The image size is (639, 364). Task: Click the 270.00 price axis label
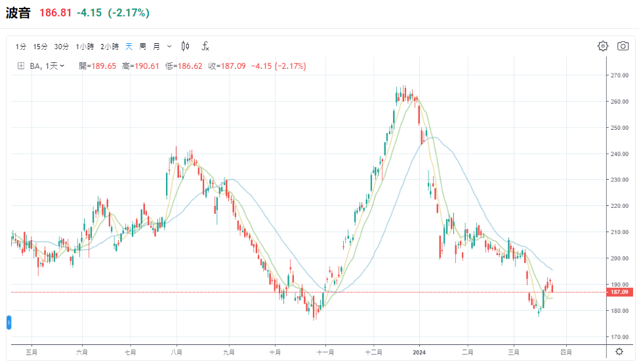pos(619,75)
